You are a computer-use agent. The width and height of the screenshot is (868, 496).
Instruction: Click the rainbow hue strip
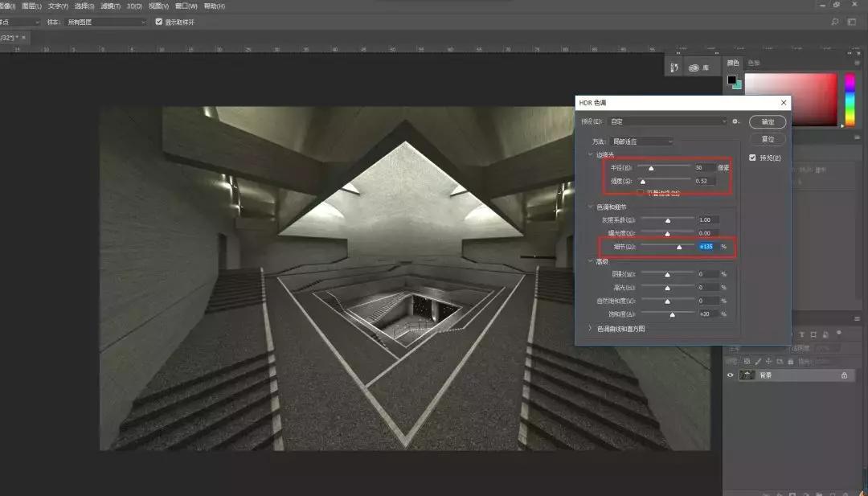[x=850, y=100]
